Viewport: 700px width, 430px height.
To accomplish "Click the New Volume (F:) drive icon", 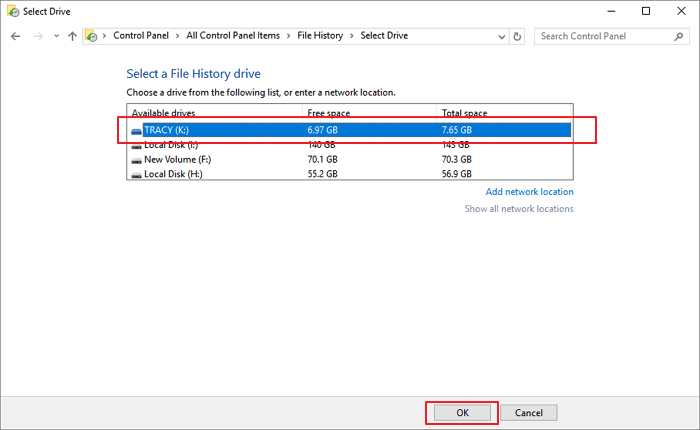I will click(x=136, y=160).
